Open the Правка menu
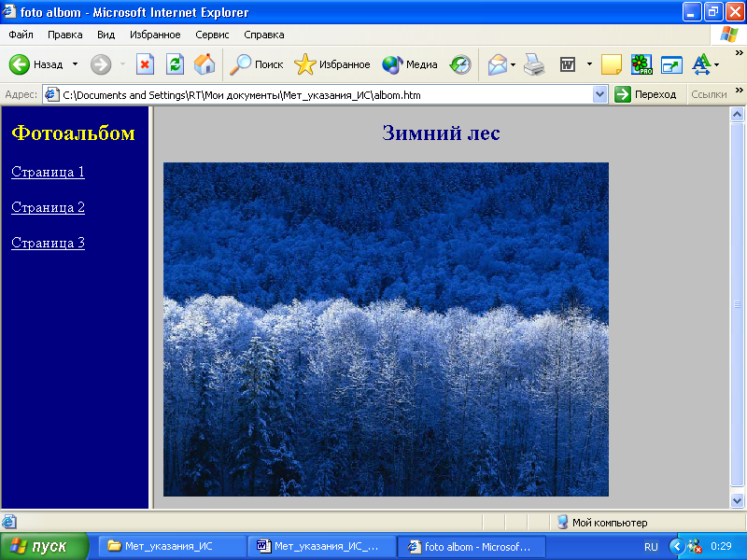The height and width of the screenshot is (560, 747). pyautogui.click(x=64, y=35)
